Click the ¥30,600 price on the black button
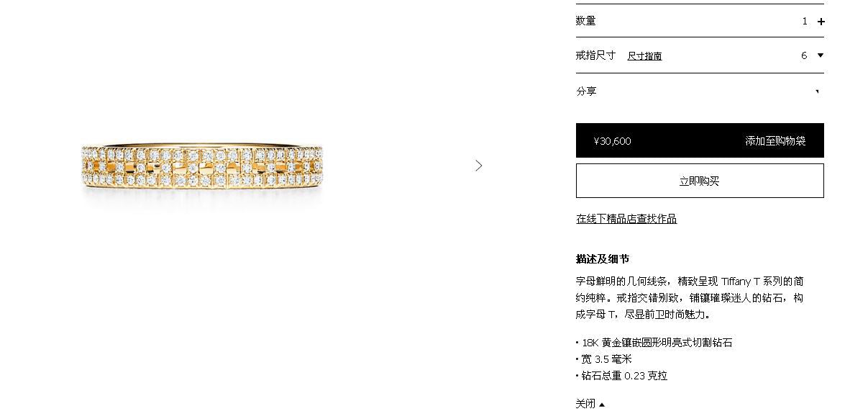 (612, 141)
